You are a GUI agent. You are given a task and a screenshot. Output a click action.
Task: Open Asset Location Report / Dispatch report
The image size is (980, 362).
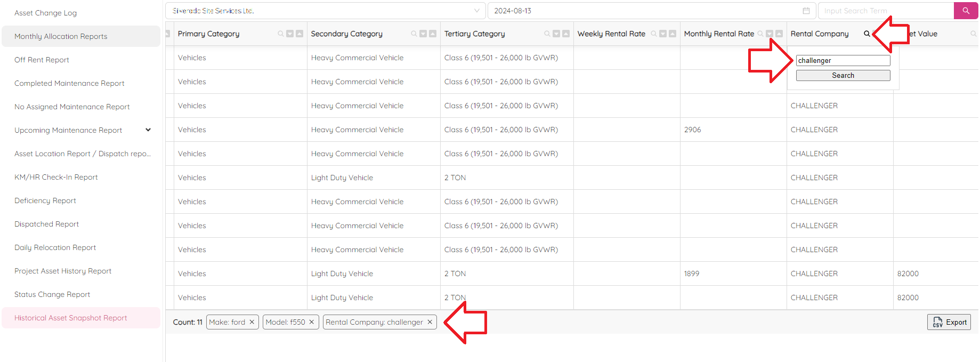[x=81, y=154]
